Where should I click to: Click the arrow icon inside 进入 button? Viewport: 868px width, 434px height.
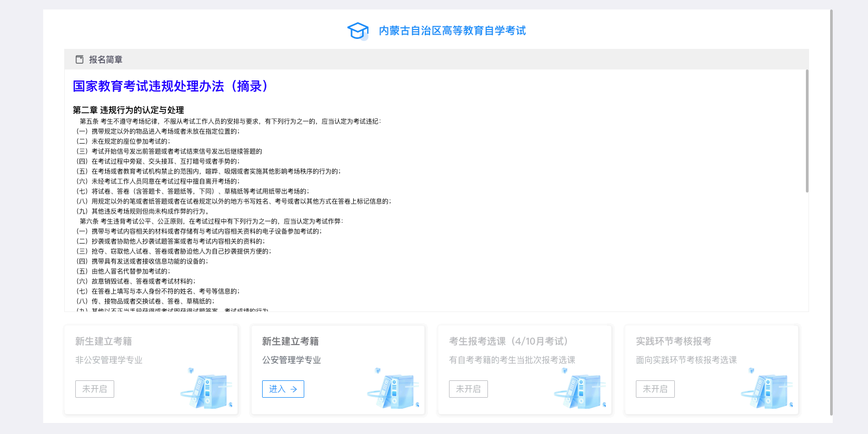click(x=294, y=389)
